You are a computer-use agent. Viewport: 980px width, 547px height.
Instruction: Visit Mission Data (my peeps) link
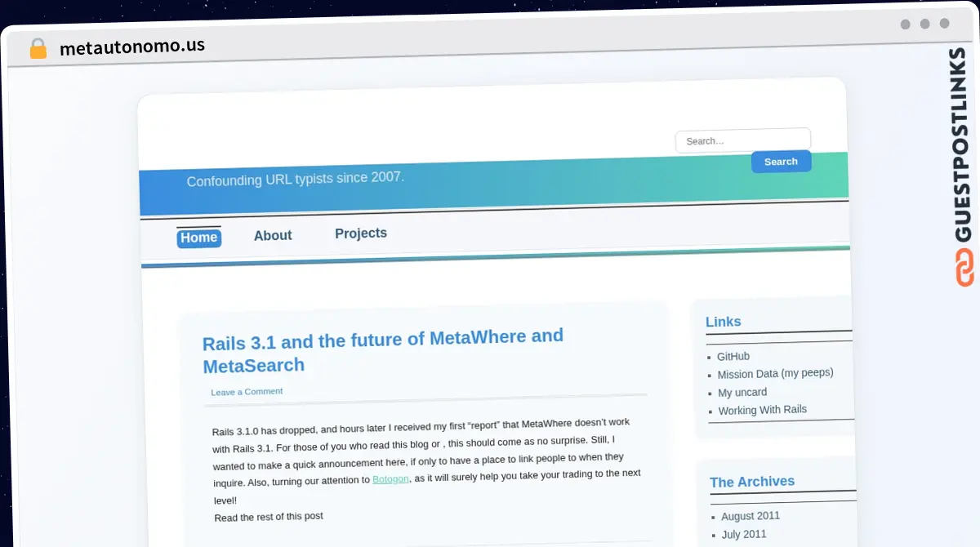point(775,374)
